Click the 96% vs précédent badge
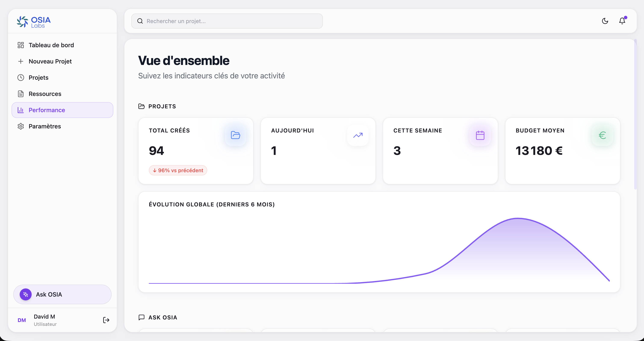The height and width of the screenshot is (341, 644). 178,170
